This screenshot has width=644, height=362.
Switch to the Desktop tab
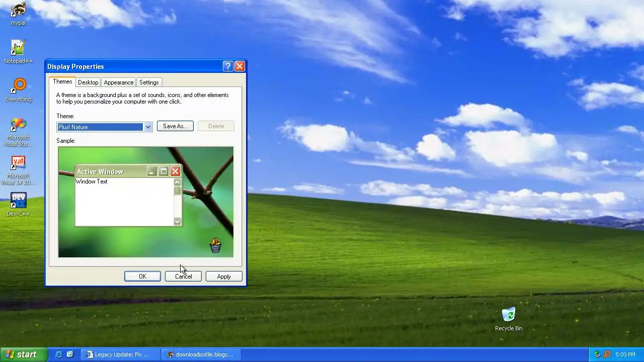tap(88, 82)
